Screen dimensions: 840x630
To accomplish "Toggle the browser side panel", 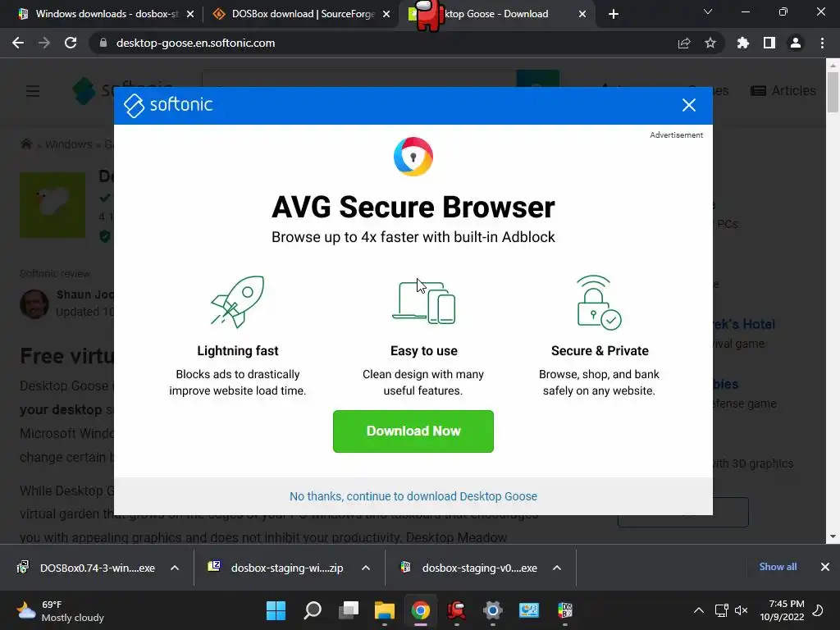I will pos(769,43).
